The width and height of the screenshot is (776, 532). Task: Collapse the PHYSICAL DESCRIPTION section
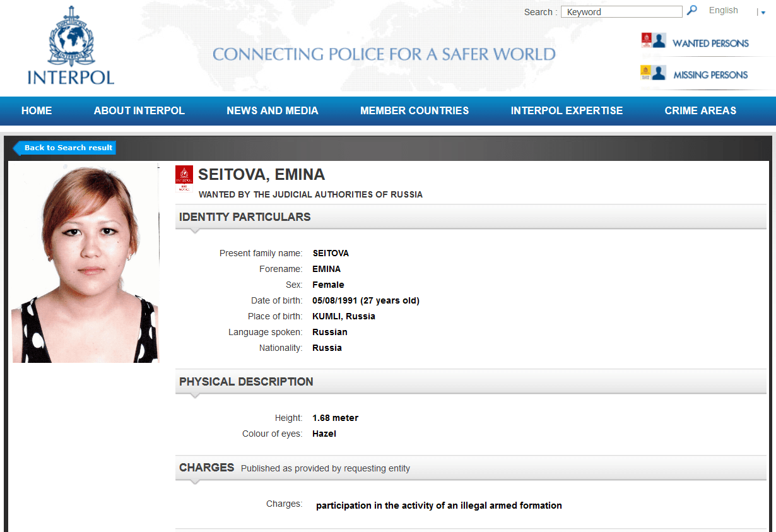click(x=246, y=382)
